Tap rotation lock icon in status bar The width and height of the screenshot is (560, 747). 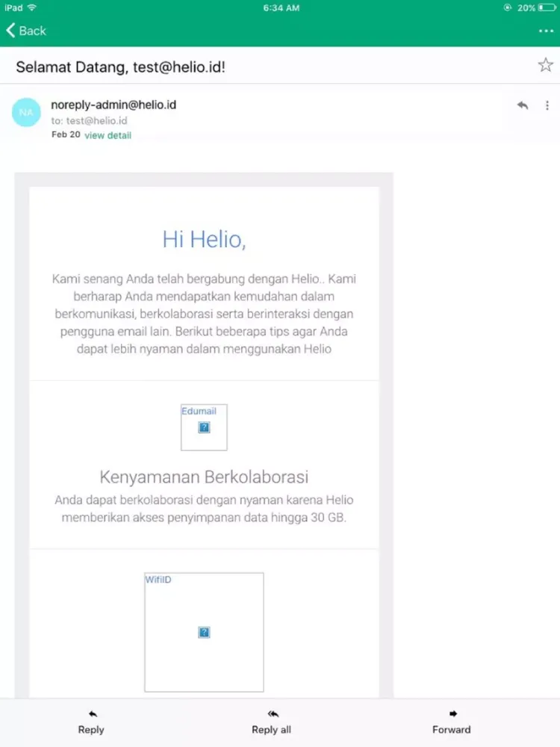pyautogui.click(x=508, y=7)
